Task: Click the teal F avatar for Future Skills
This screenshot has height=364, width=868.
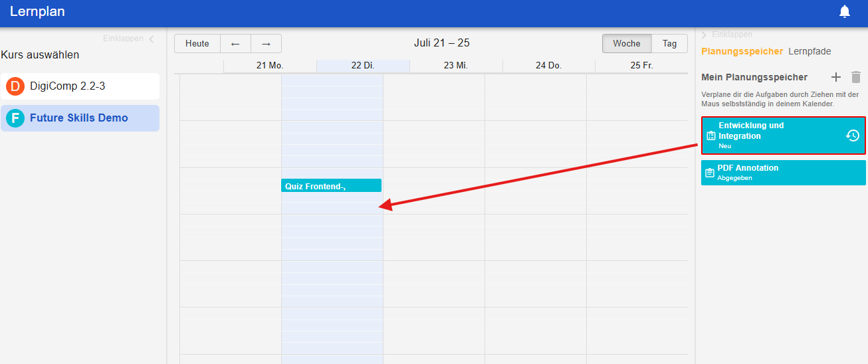Action: (x=15, y=118)
